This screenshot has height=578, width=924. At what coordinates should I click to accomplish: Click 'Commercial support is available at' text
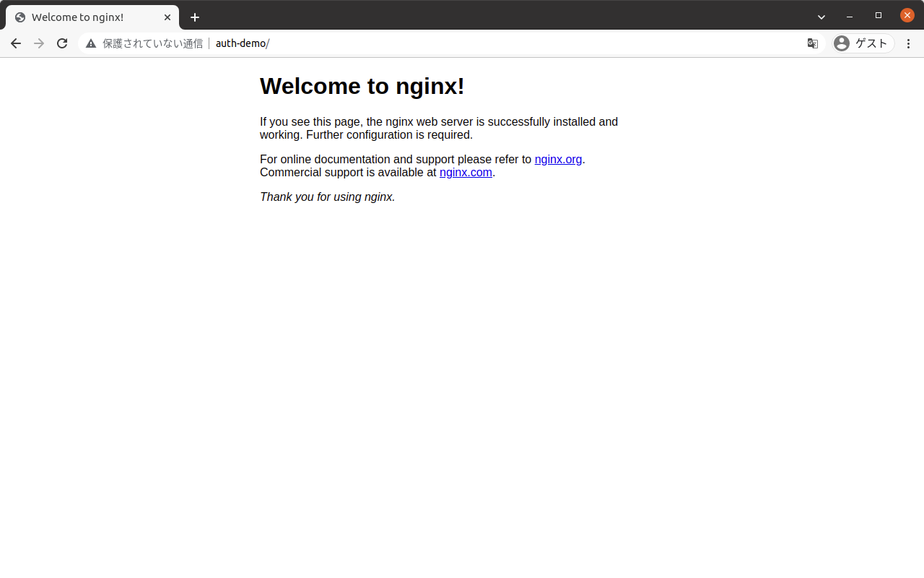tap(348, 173)
